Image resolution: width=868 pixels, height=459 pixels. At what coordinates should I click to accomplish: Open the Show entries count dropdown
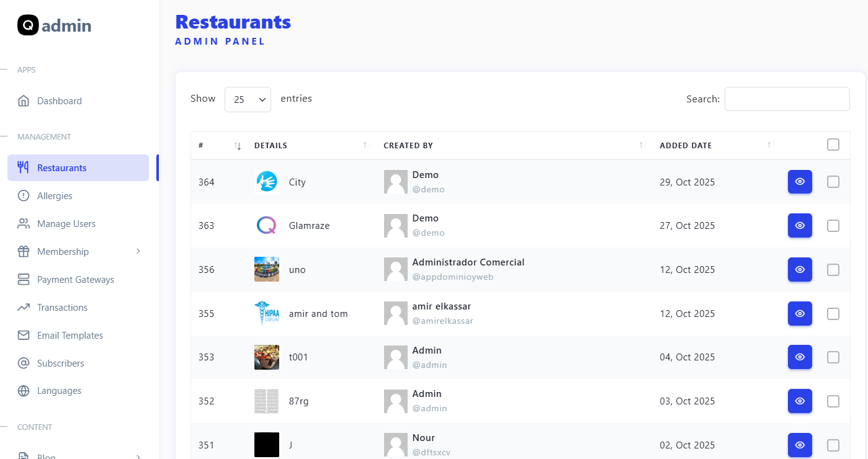tap(248, 99)
